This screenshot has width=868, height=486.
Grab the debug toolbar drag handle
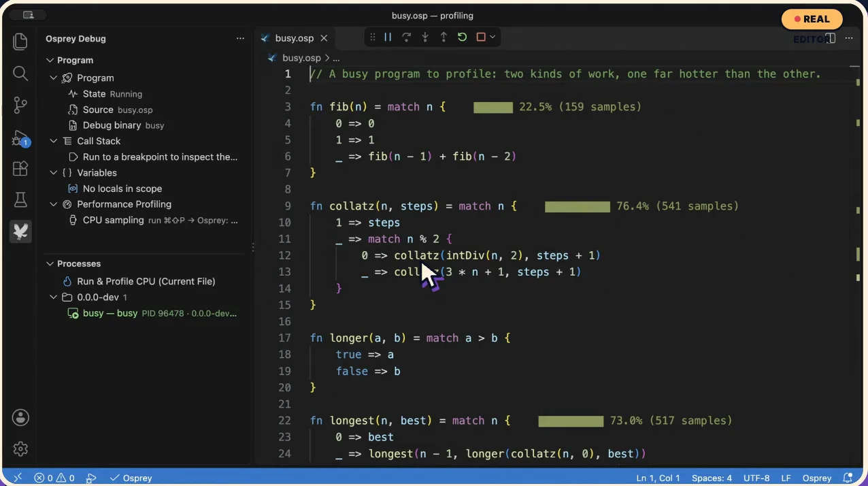point(373,37)
